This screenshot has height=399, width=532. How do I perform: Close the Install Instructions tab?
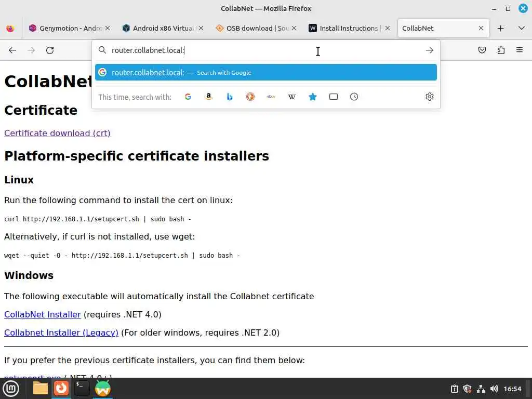click(388, 28)
